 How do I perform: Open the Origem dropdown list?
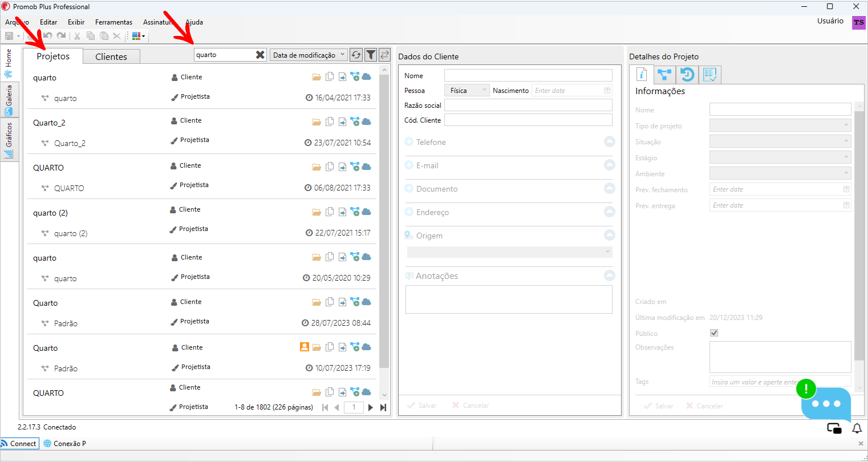509,252
